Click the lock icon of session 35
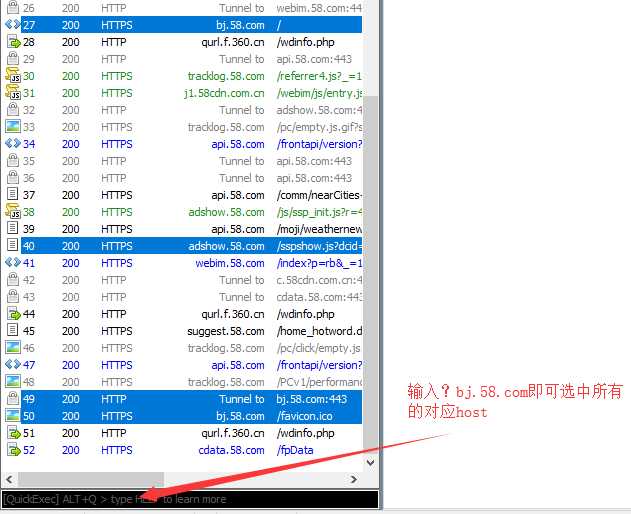 click(13, 161)
